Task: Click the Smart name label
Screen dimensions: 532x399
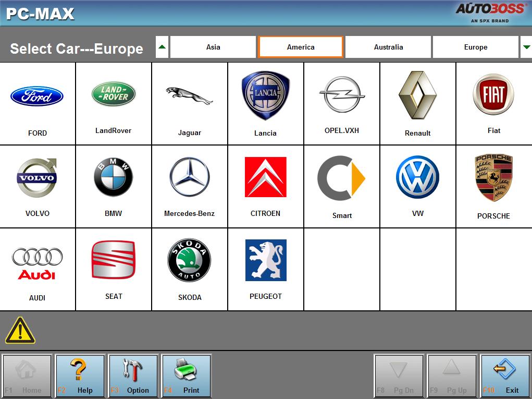Action: click(x=342, y=215)
